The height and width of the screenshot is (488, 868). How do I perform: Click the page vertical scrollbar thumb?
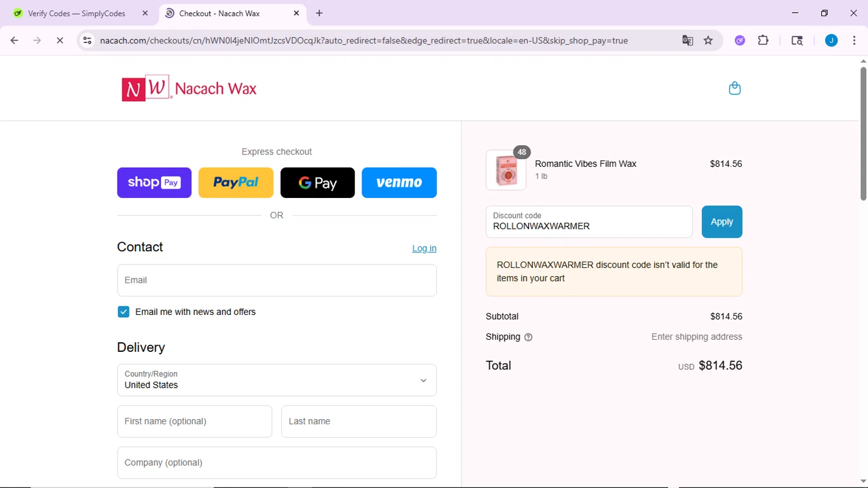tap(863, 134)
